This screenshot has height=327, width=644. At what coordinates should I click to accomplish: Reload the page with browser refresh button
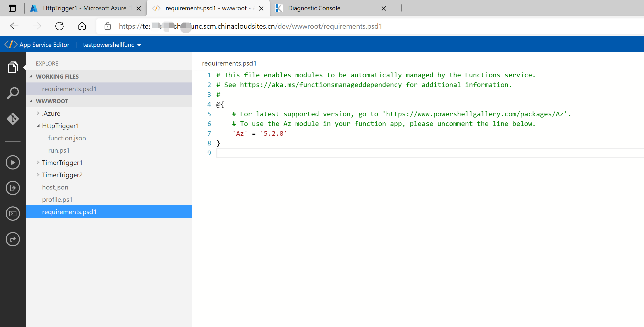click(x=59, y=26)
